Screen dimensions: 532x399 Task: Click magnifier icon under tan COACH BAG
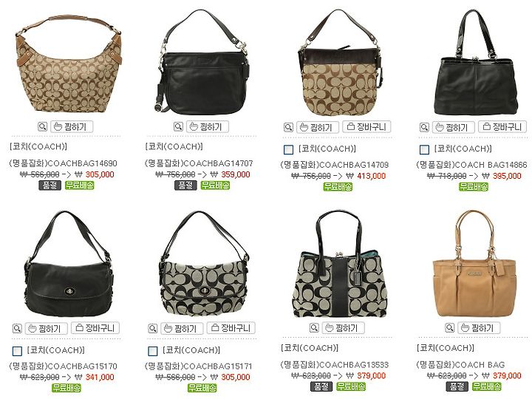tap(449, 328)
